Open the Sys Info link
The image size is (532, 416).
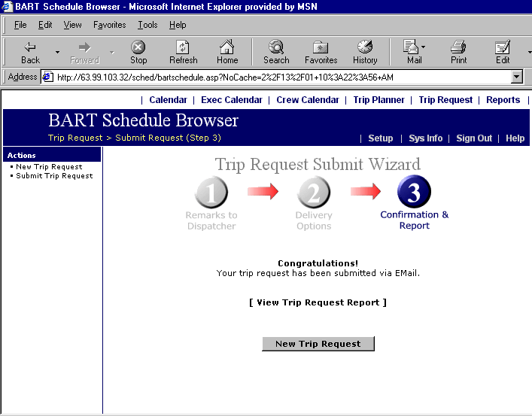point(425,138)
